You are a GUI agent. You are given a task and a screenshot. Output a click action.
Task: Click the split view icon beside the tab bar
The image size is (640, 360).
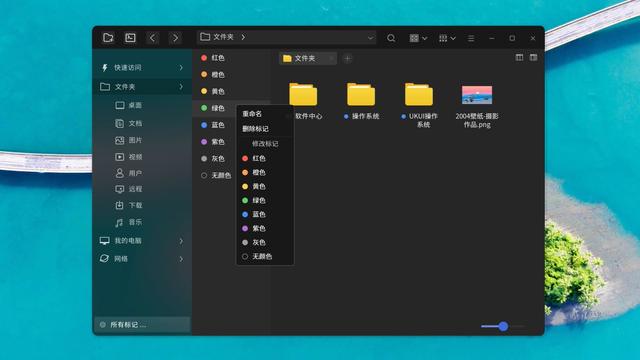519,58
